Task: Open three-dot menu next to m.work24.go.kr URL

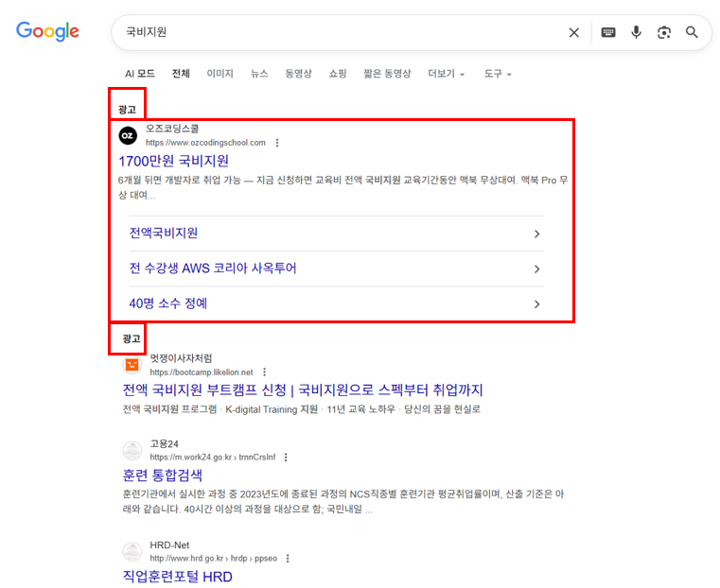Action: tap(286, 457)
